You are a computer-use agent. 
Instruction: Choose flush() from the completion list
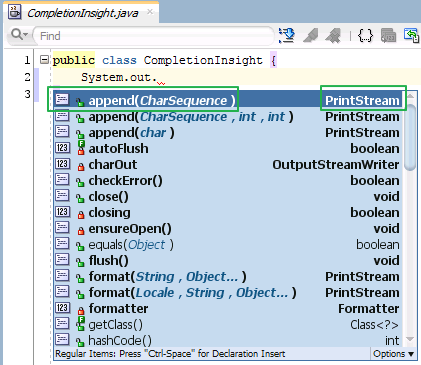(228, 261)
